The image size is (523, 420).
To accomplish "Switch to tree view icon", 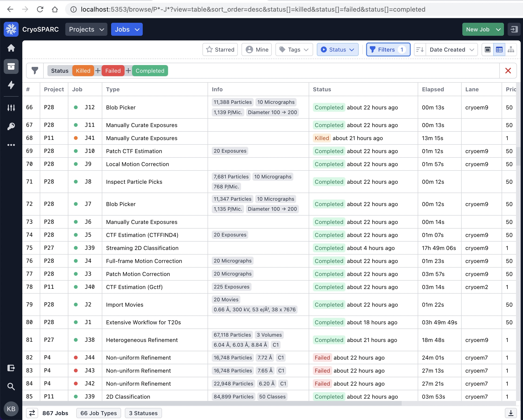I will point(511,49).
